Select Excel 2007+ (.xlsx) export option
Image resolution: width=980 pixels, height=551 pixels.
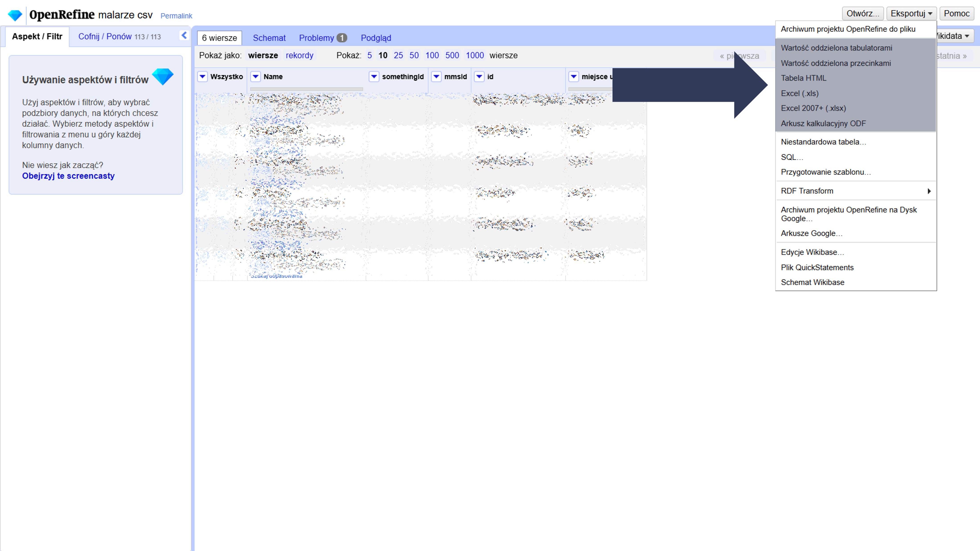(x=813, y=109)
